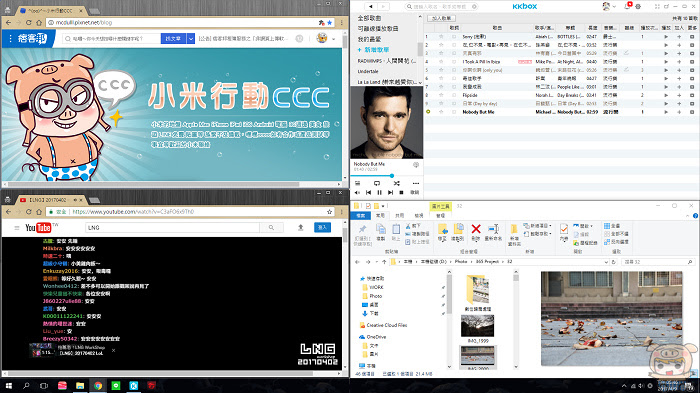Add Nobody But Me using its plus icon
This screenshot has width=700, height=393.
click(x=679, y=112)
